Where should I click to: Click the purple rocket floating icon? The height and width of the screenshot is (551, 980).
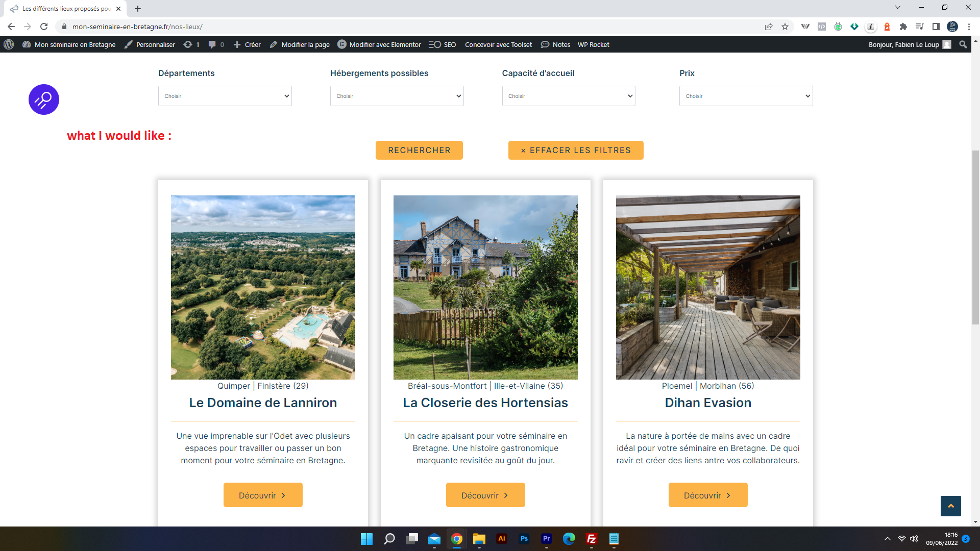[44, 99]
